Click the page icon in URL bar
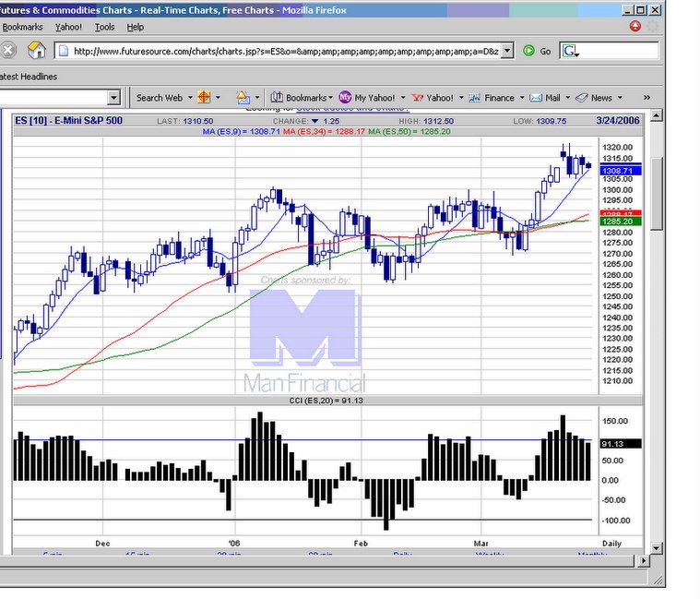The image size is (700, 599). (64, 51)
